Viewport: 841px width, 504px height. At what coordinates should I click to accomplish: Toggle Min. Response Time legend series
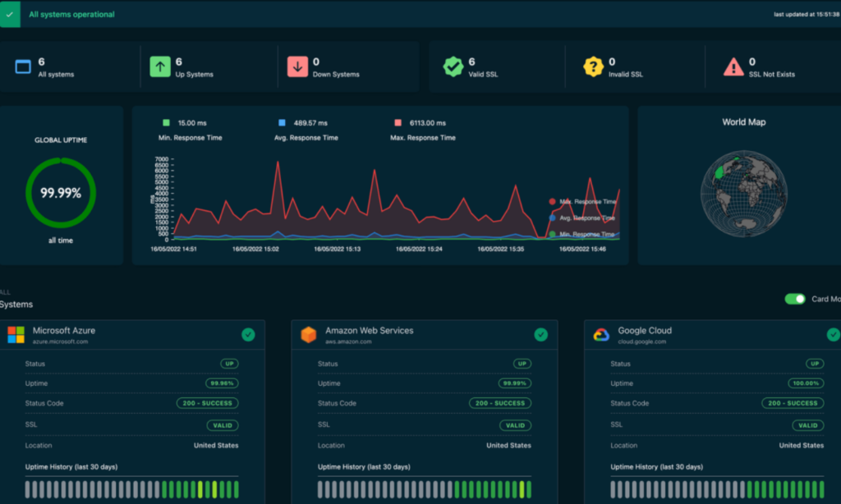586,234
